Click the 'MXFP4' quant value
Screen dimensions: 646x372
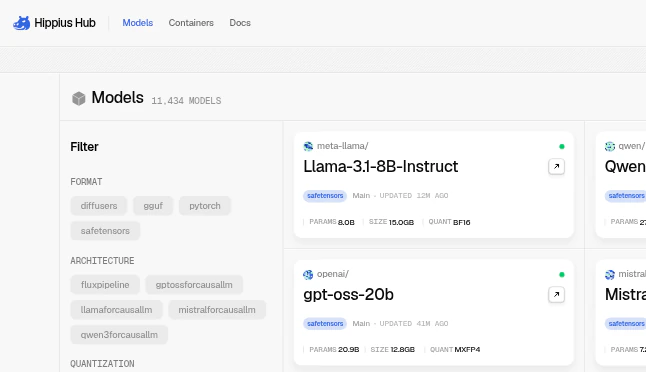point(468,350)
